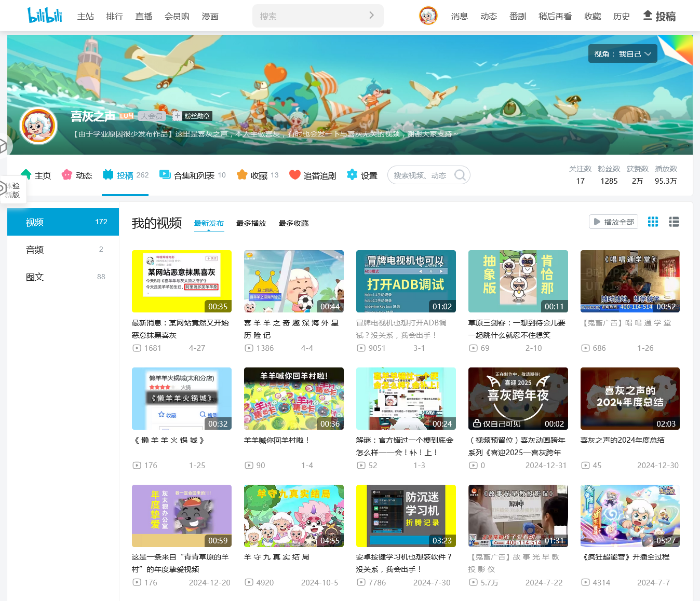Open thumbnail 抽象版肯恰那
Image resolution: width=700 pixels, height=601 pixels.
point(518,281)
